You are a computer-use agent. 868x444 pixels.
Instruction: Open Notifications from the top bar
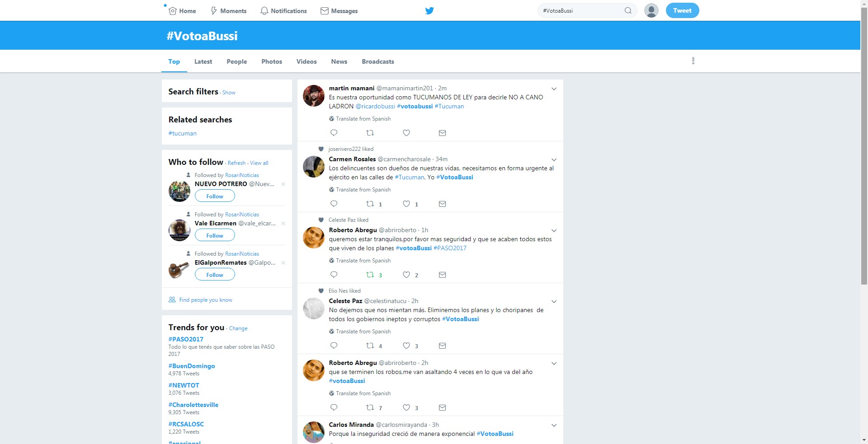click(x=283, y=11)
